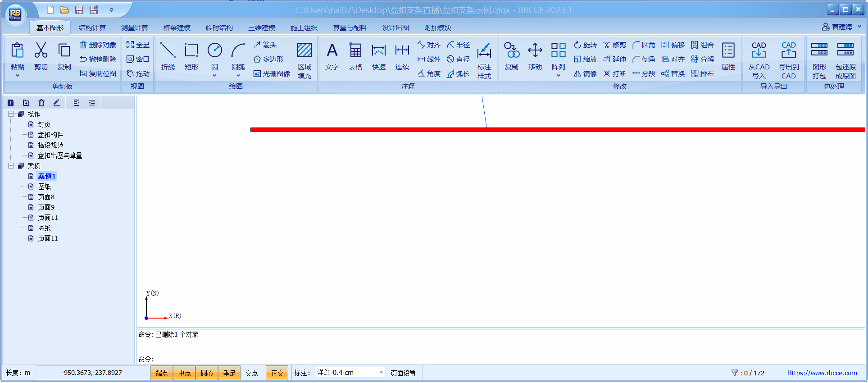This screenshot has height=383, width=868.
Task: Toggle endpoint snap (端点)
Action: 162,373
